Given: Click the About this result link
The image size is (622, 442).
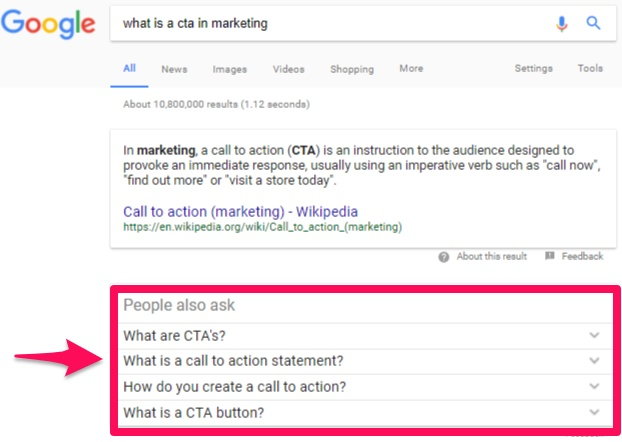Looking at the screenshot, I should (x=492, y=257).
